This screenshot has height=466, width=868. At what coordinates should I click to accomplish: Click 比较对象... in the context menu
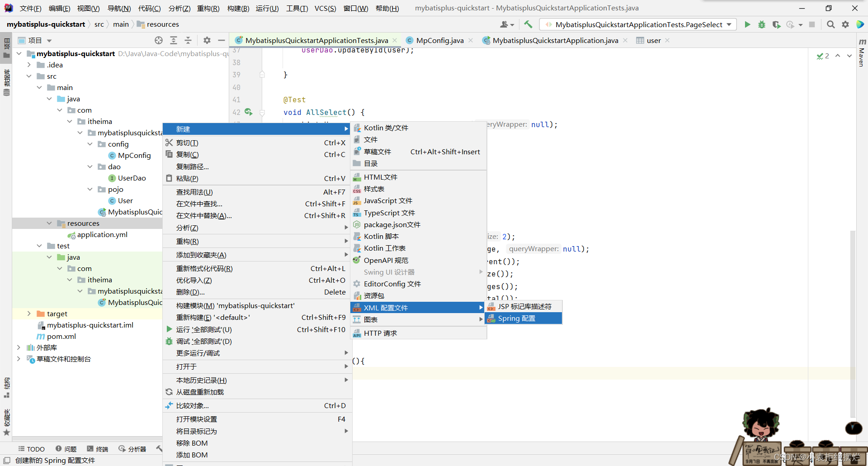(x=257, y=405)
